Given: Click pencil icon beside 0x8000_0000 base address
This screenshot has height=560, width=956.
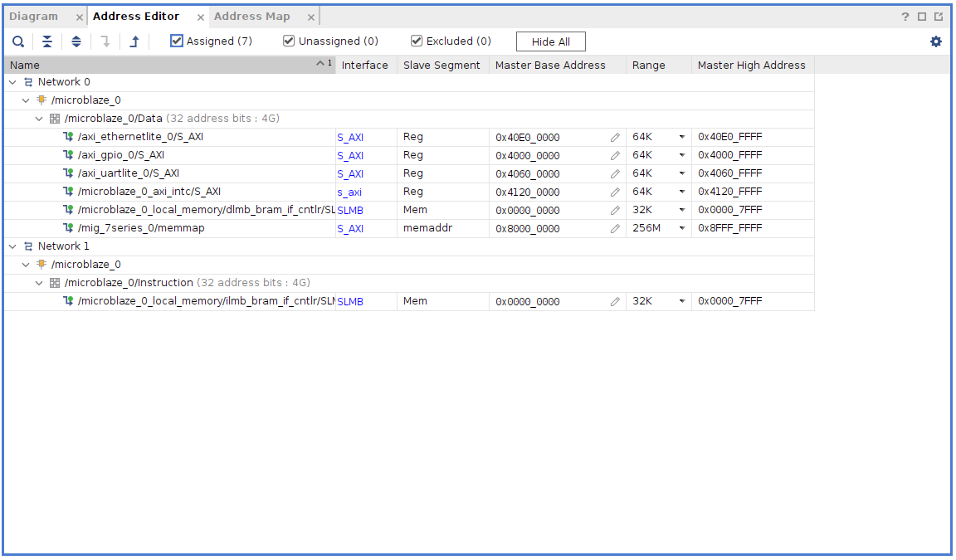Looking at the screenshot, I should tap(615, 229).
